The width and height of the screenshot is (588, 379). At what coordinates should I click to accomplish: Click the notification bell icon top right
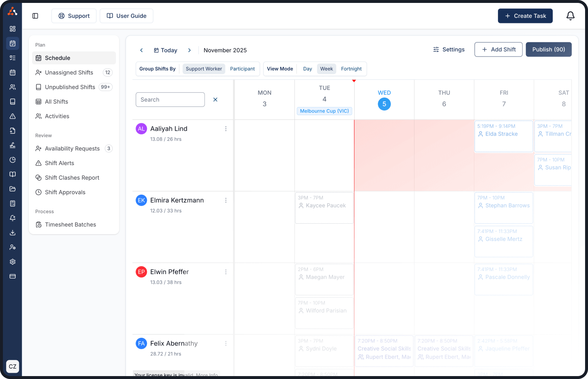pos(570,16)
